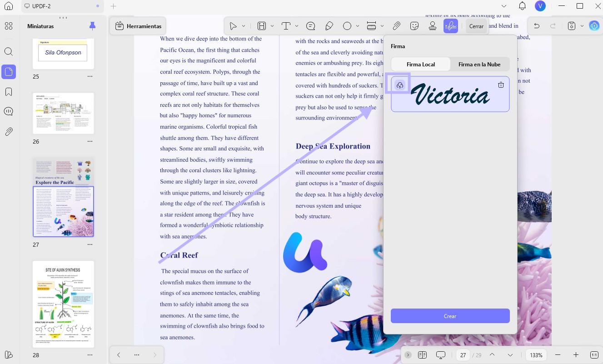The height and width of the screenshot is (364, 603).
Task: Open the sticker tool
Action: (414, 26)
